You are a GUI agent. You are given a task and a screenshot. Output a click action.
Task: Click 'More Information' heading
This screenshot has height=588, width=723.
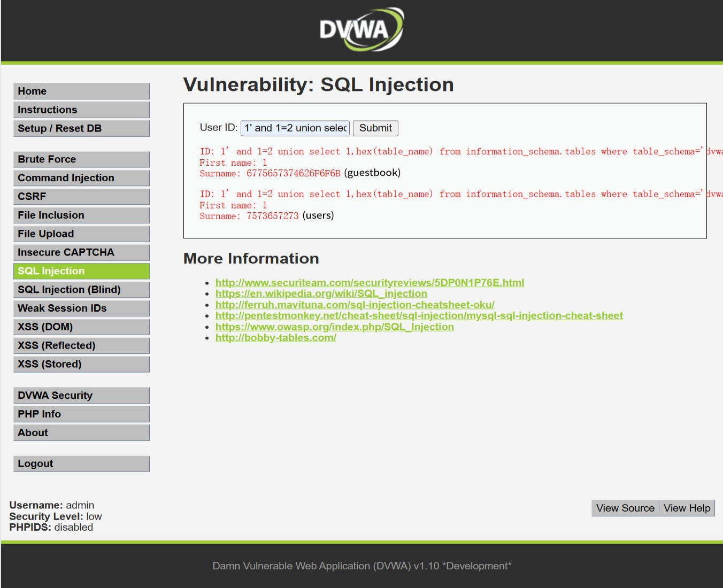point(251,259)
